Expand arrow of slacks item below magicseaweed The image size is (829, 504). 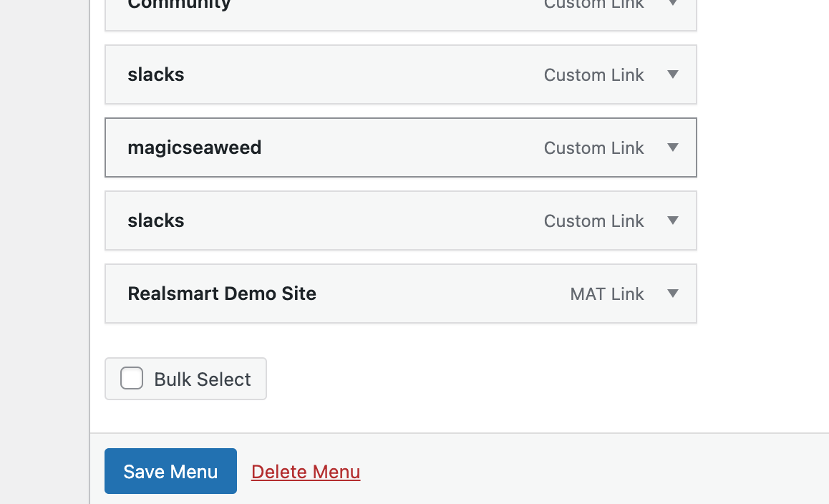pos(672,220)
